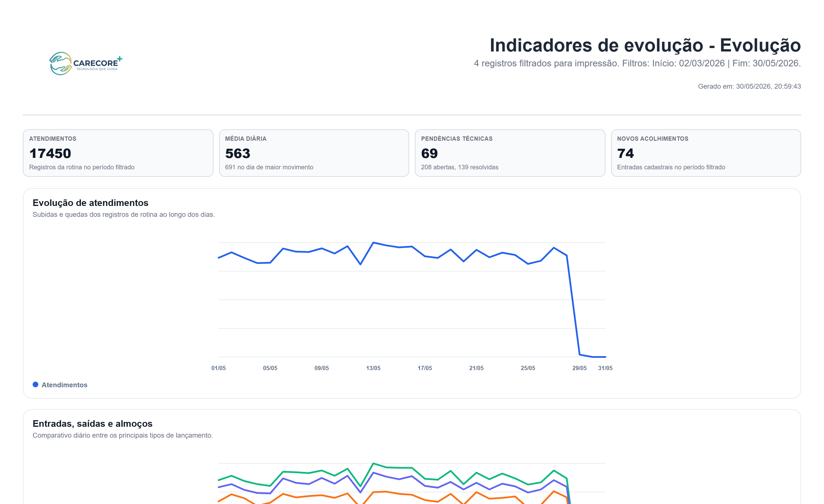Image resolution: width=824 pixels, height=504 pixels.
Task: Click 'Comparativo diário entre os principais' description
Action: click(x=123, y=435)
